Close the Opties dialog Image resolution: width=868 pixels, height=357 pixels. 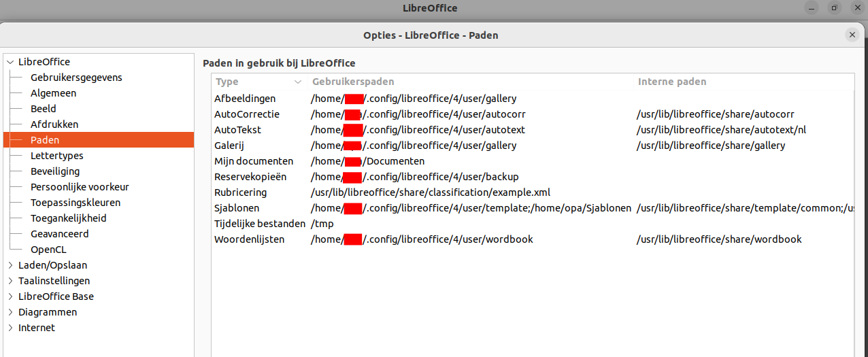[x=852, y=35]
